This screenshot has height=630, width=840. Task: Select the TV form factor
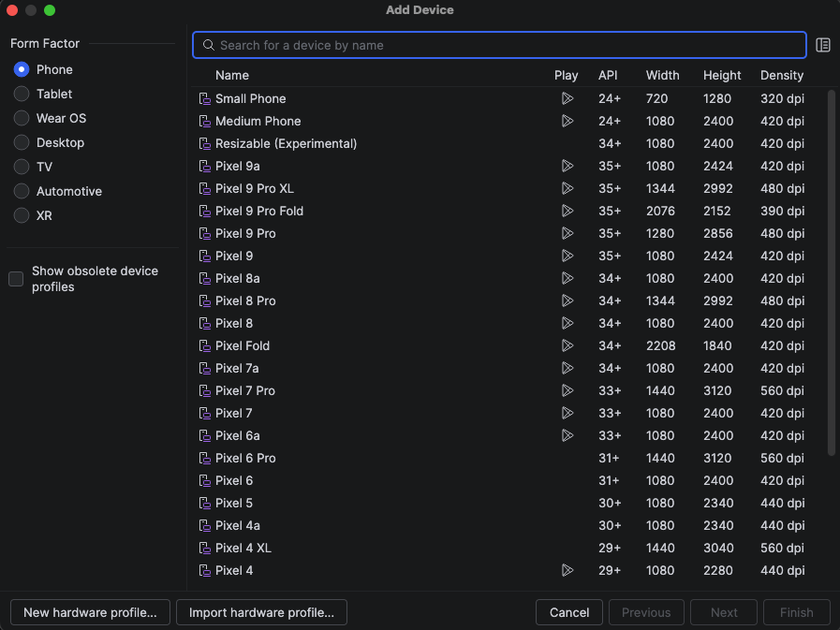pos(22,168)
